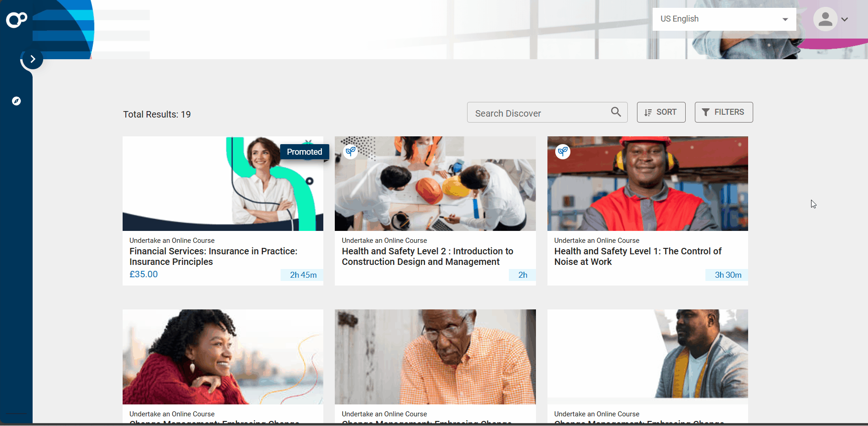Click in the Search Discover field
The image size is (868, 426).
[x=537, y=113]
